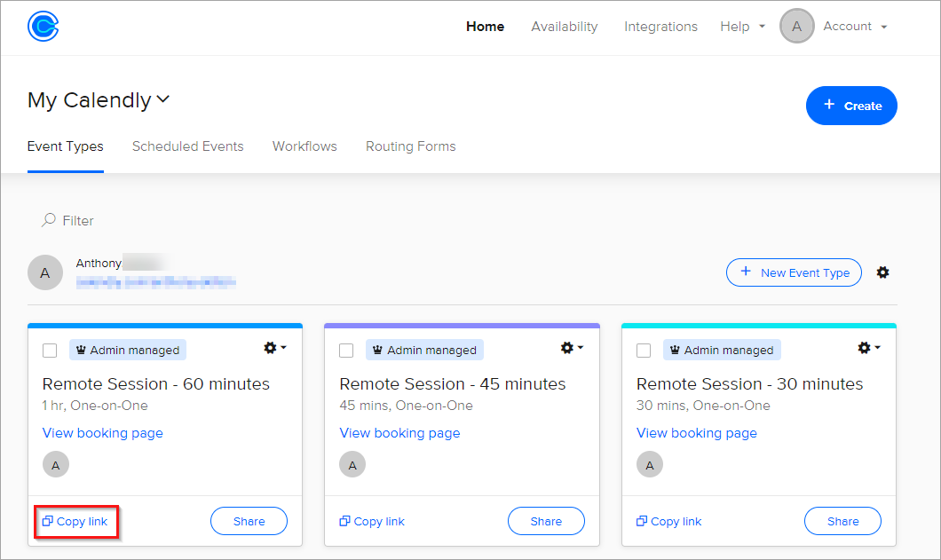Image resolution: width=941 pixels, height=560 pixels.
Task: Open gear dropdown on 60 minutes card
Action: [x=274, y=348]
